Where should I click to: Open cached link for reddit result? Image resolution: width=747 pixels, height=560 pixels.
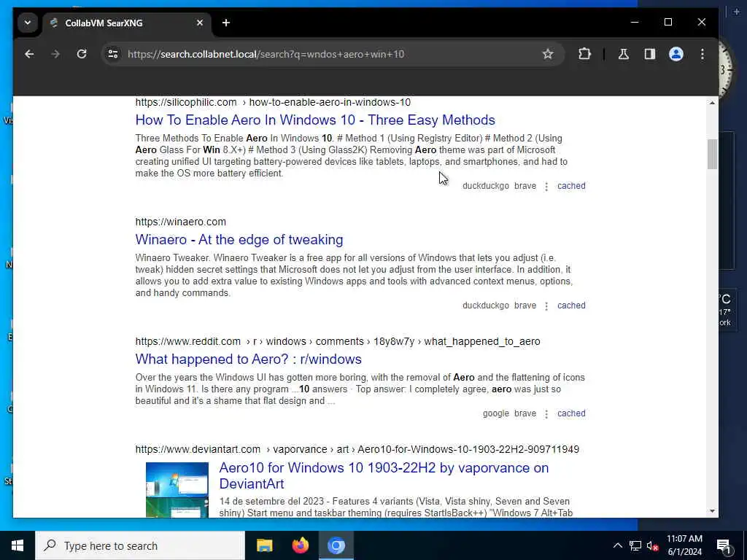pos(571,413)
